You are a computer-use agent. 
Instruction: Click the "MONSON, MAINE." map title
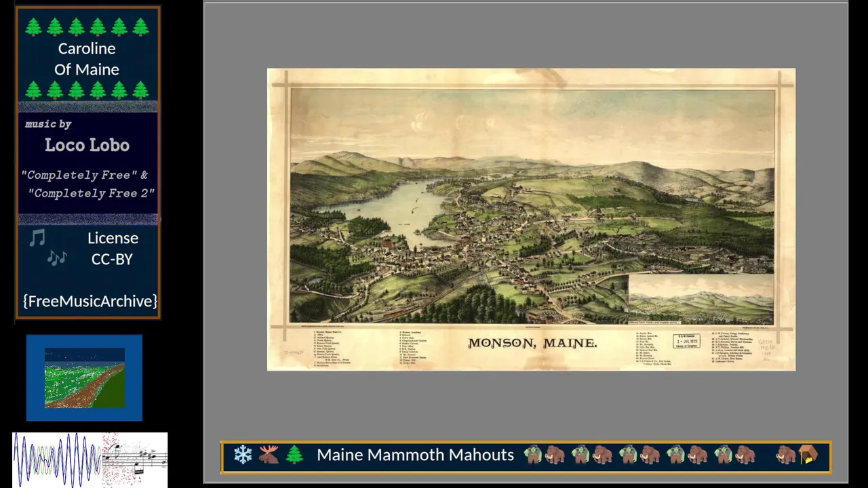pos(532,343)
